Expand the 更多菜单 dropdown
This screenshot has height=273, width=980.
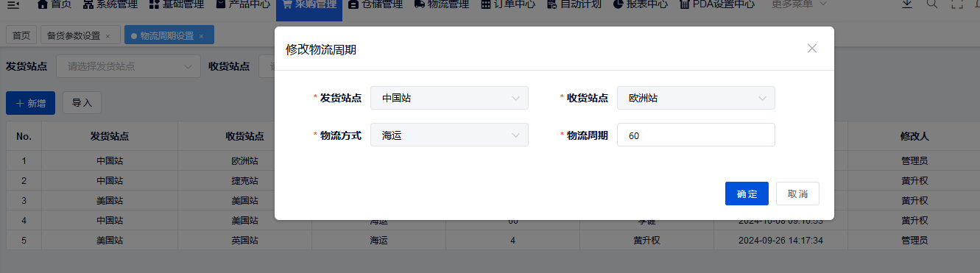[799, 4]
